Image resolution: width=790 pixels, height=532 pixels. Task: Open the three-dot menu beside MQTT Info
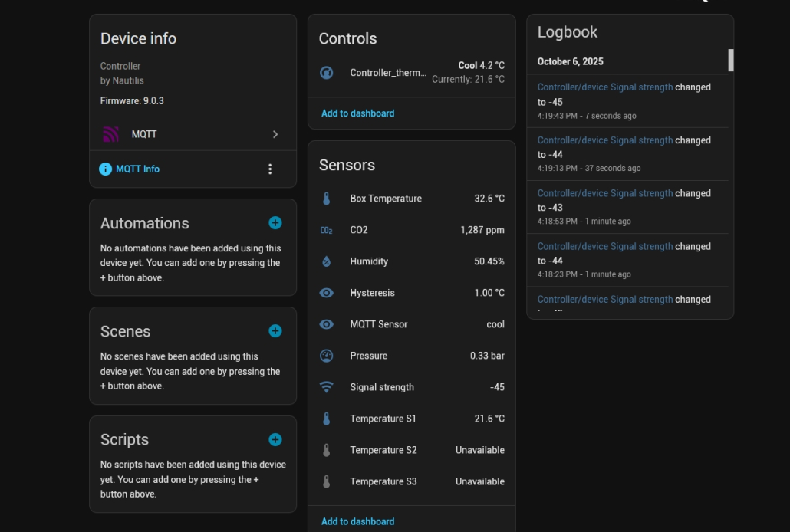(x=269, y=169)
